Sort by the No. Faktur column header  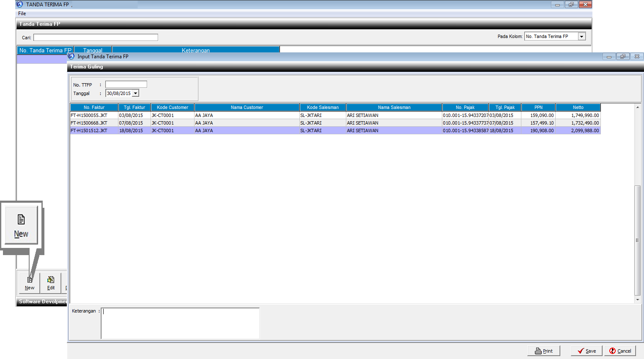point(94,107)
